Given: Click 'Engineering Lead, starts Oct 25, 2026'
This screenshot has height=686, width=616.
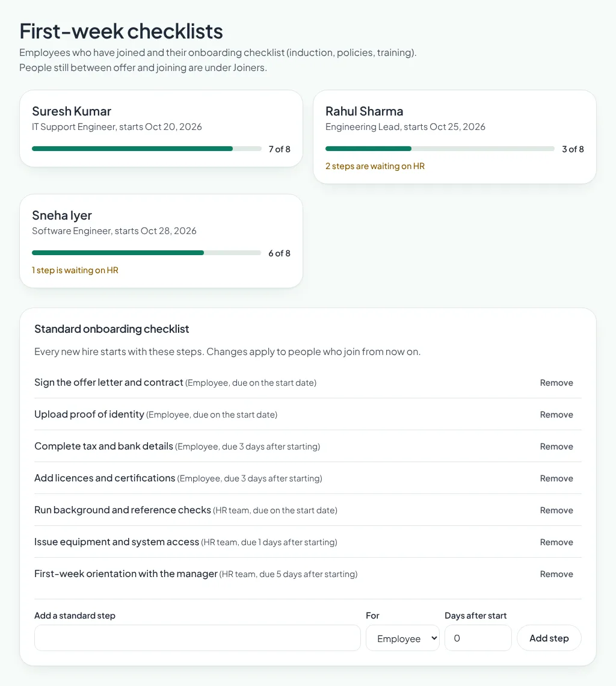Looking at the screenshot, I should 405,127.
